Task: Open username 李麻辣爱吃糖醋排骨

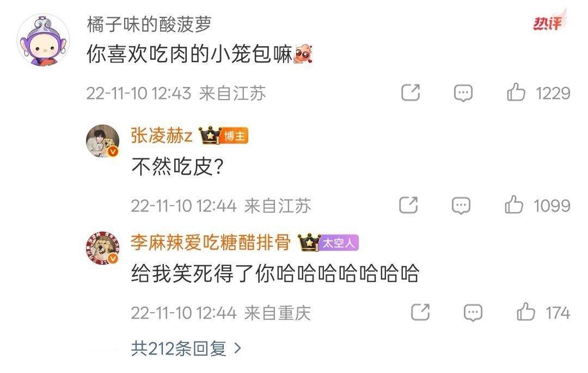Action: point(210,243)
